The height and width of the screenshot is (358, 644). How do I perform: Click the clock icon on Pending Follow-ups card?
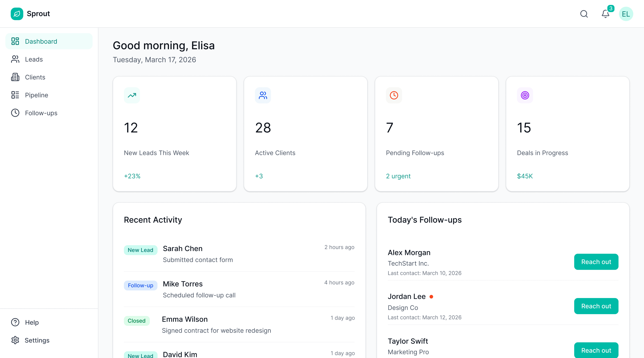(x=394, y=95)
